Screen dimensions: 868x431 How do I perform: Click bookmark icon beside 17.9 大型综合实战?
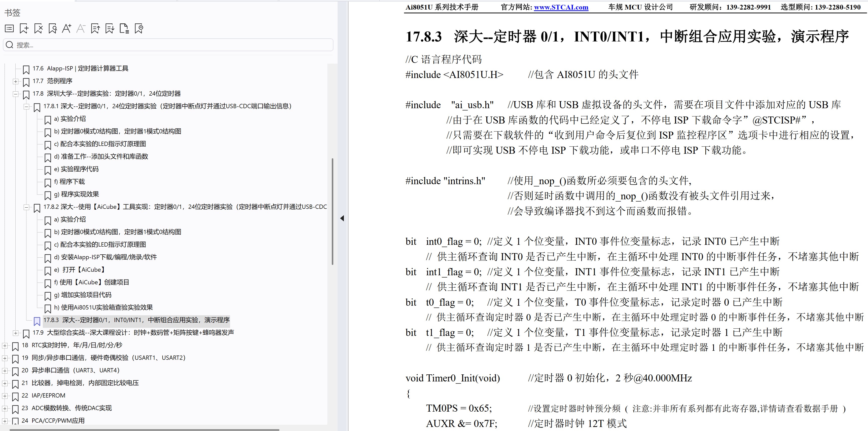coord(26,334)
